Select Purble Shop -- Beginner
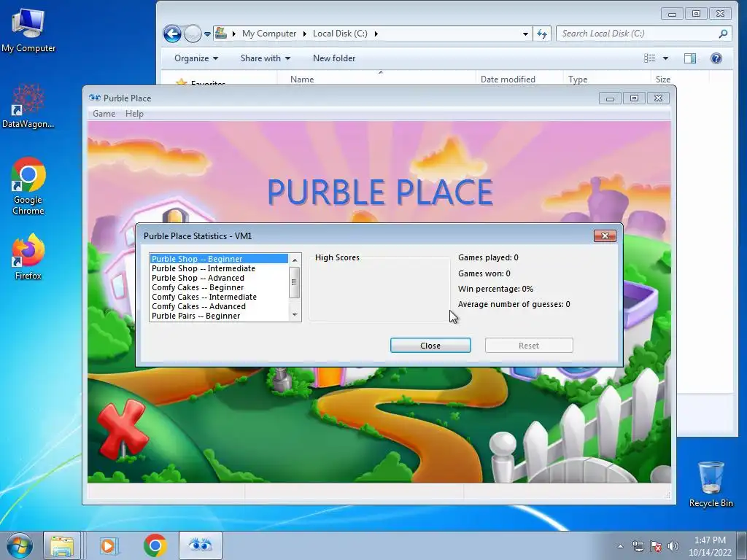Viewport: 747px width, 560px height. 219,259
